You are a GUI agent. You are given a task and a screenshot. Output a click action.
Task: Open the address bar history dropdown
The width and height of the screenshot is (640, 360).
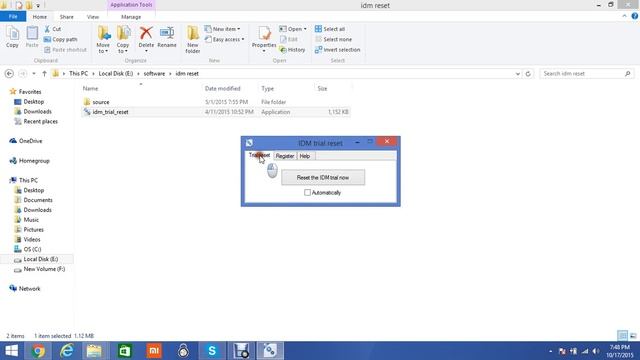(x=518, y=74)
